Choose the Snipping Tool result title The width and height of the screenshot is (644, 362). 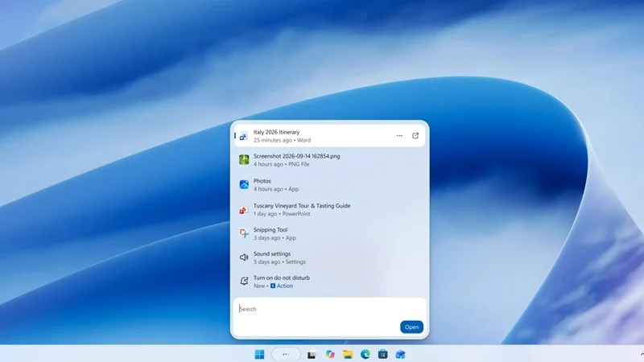(x=270, y=230)
